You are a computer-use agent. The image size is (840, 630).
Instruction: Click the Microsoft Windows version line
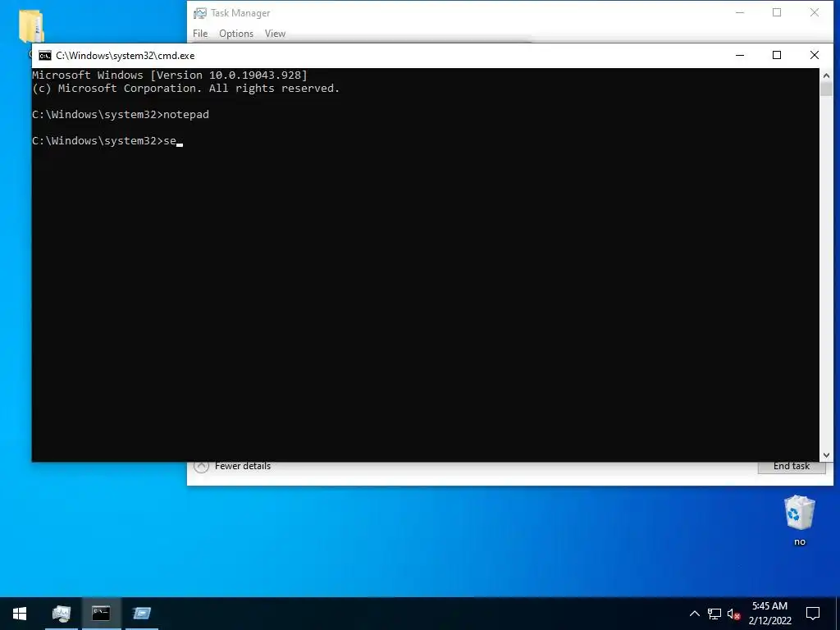tap(170, 75)
